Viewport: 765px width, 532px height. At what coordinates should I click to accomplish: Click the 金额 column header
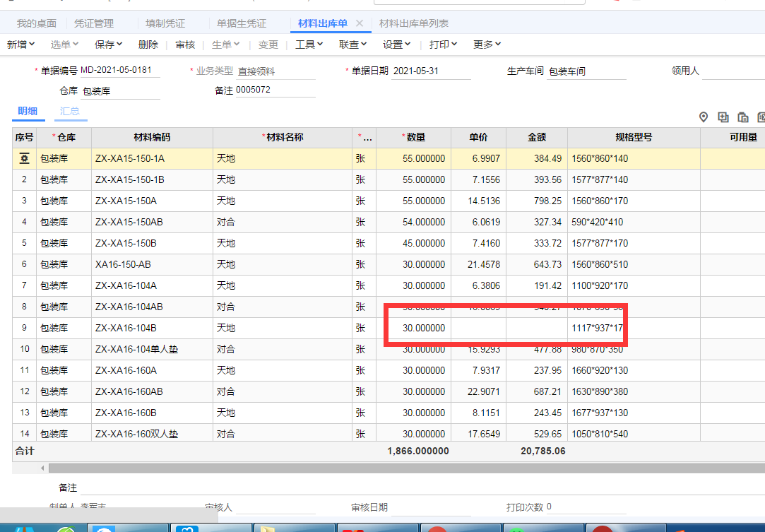[x=537, y=138]
